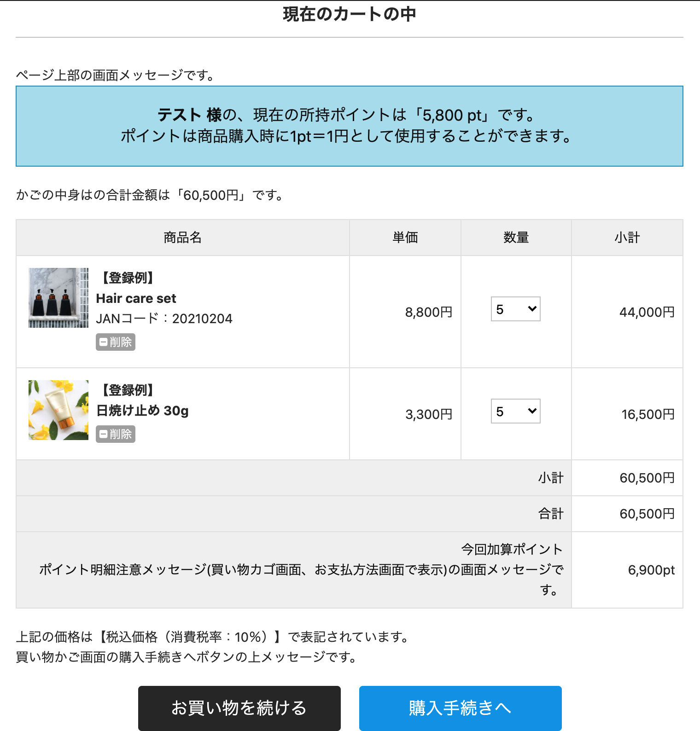The image size is (700, 731).
Task: Select the JANコード 20210204 text
Action: point(164,319)
